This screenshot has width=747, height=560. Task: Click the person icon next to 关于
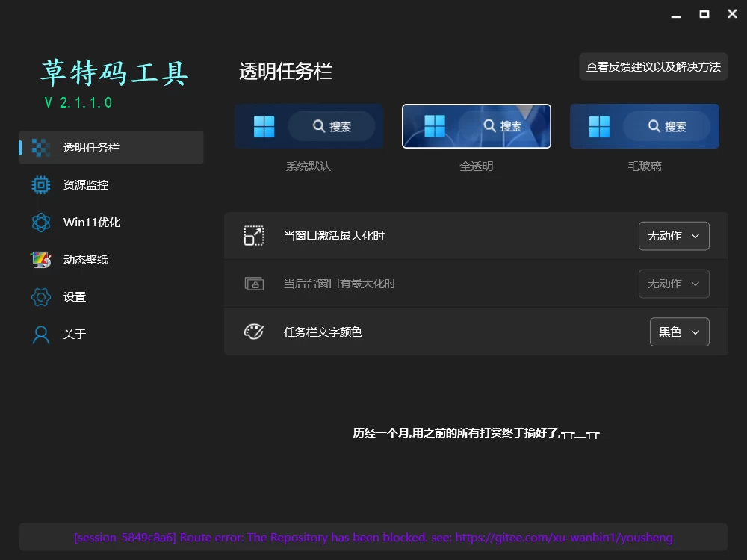40,334
